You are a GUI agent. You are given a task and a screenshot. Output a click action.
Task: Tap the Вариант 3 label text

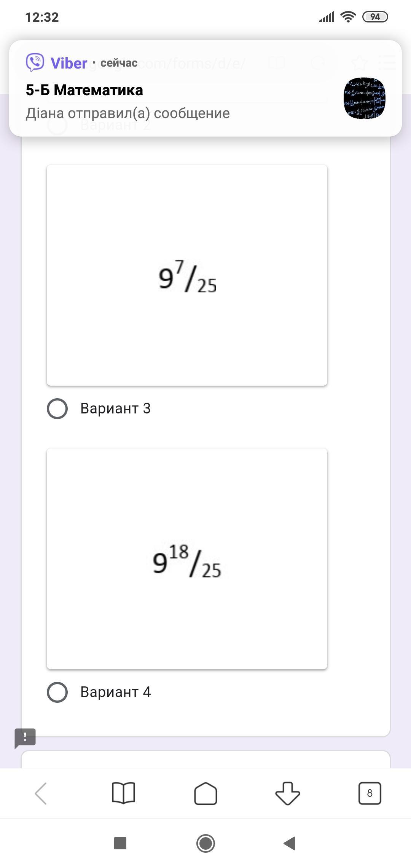click(x=115, y=408)
